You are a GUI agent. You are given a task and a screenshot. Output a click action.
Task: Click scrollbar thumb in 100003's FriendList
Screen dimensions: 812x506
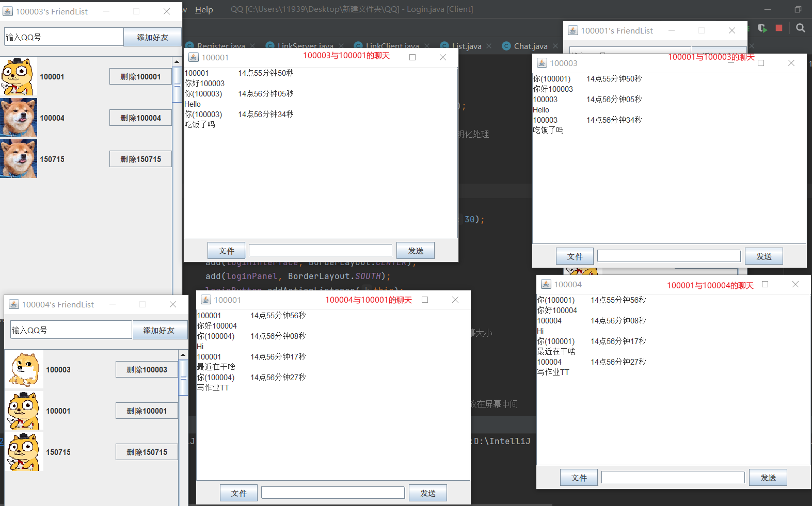click(177, 85)
